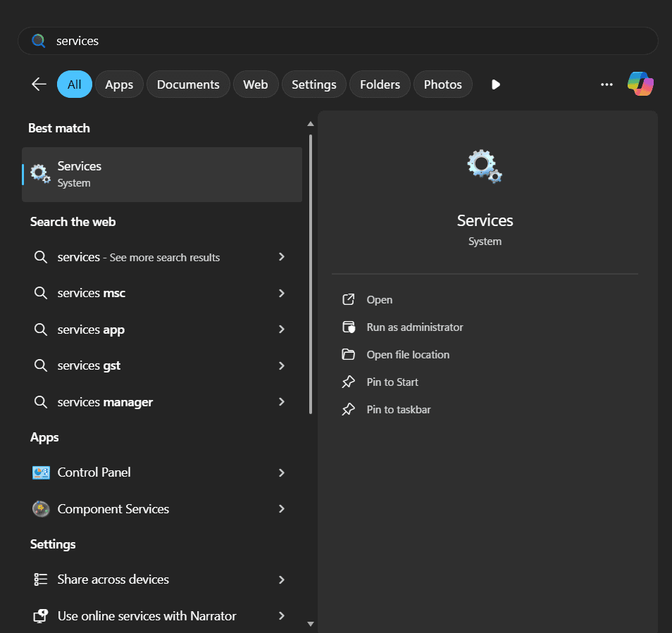Click the 'Services' title in the preview pane
Screen dimensions: 672x633
pos(485,220)
